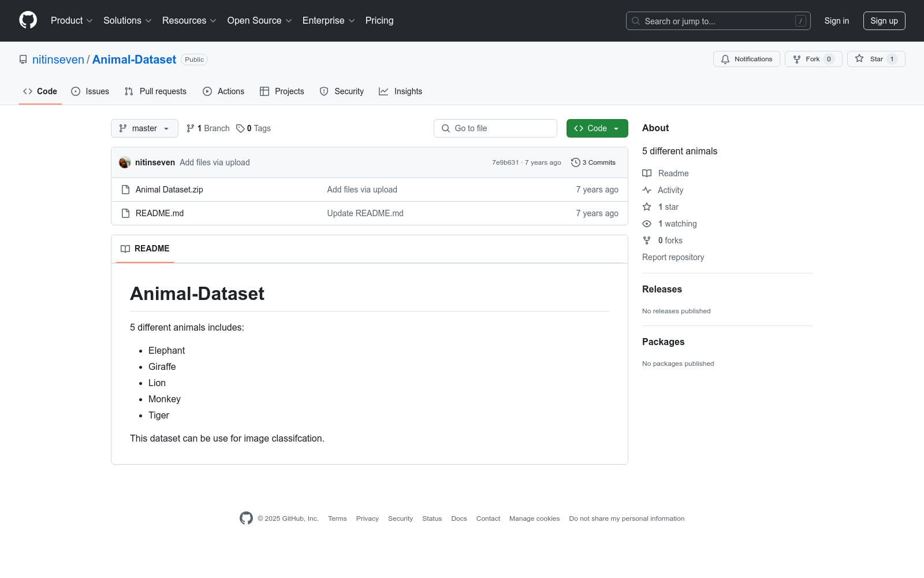Click the GitHub logo in the header
The width and height of the screenshot is (924, 578).
click(x=28, y=20)
